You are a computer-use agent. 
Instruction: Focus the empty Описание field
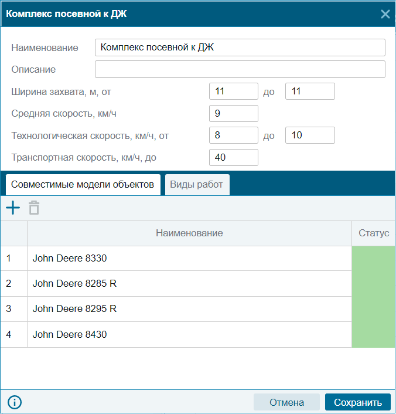point(240,69)
